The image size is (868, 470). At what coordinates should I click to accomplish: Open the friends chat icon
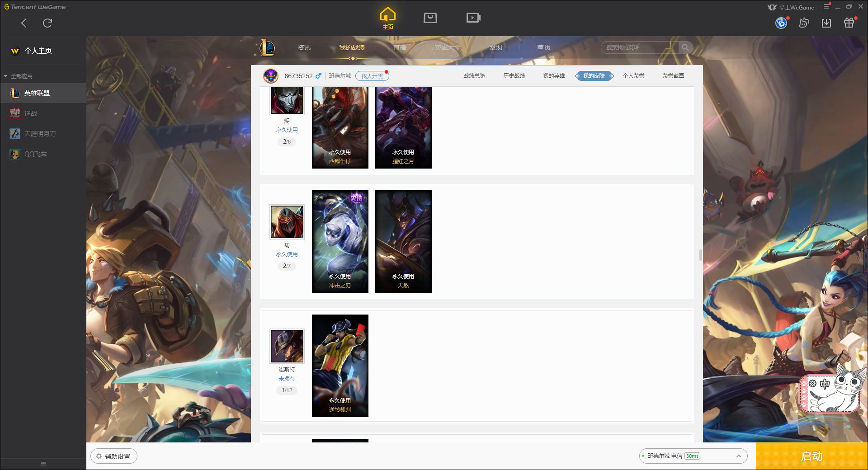804,23
